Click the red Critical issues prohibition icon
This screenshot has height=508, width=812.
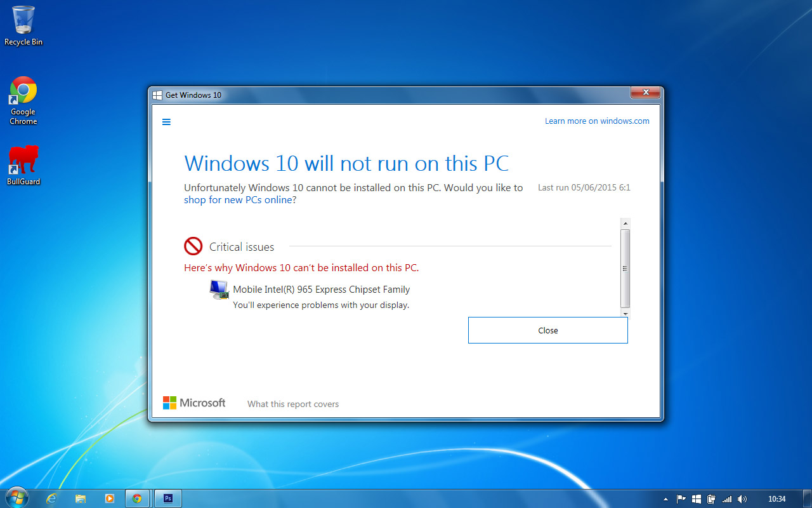[193, 246]
